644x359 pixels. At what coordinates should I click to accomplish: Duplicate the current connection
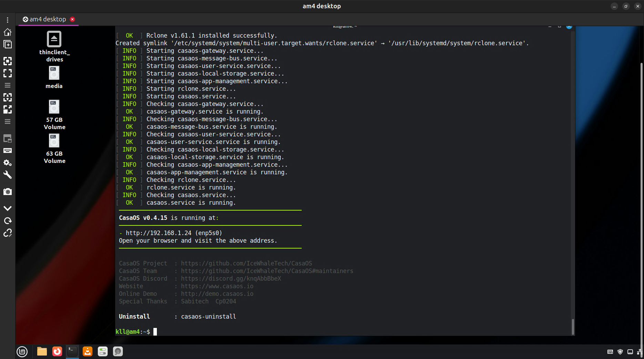8,45
